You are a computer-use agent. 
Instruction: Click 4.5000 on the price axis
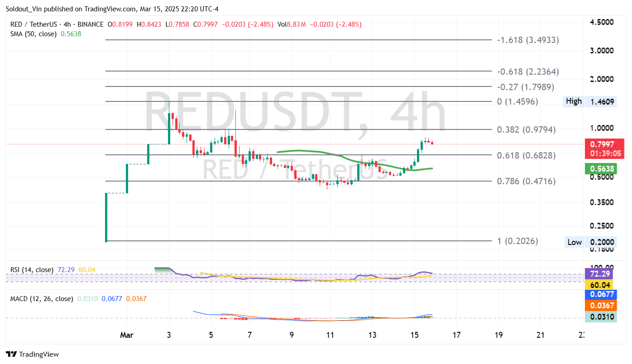coord(602,22)
